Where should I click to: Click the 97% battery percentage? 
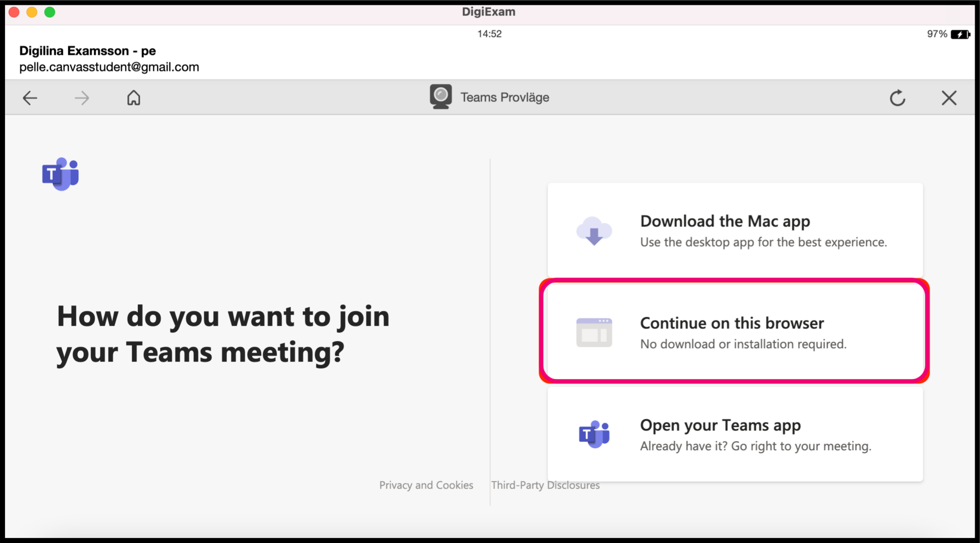[x=937, y=34]
